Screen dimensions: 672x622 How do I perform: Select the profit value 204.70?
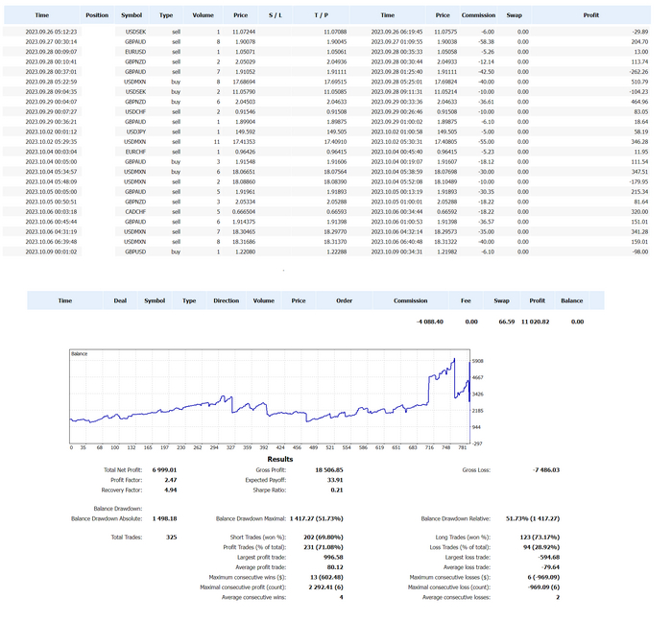point(639,42)
